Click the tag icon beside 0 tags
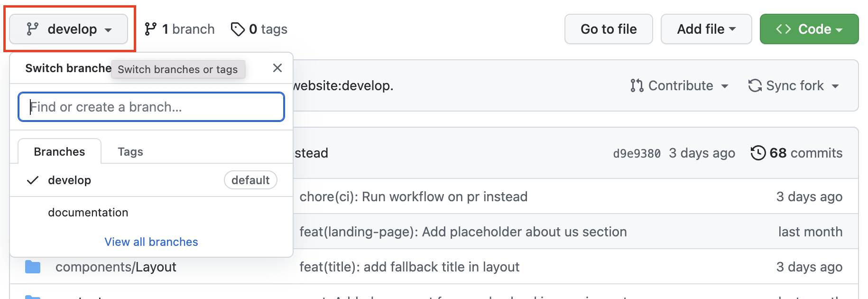Viewport: 868px width, 299px height. click(x=238, y=29)
